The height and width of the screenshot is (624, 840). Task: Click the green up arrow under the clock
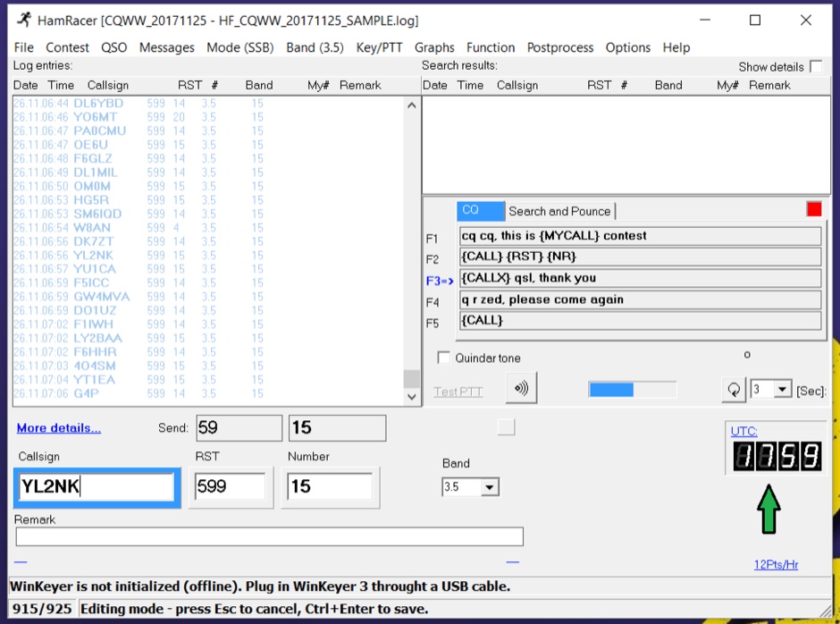(x=769, y=510)
